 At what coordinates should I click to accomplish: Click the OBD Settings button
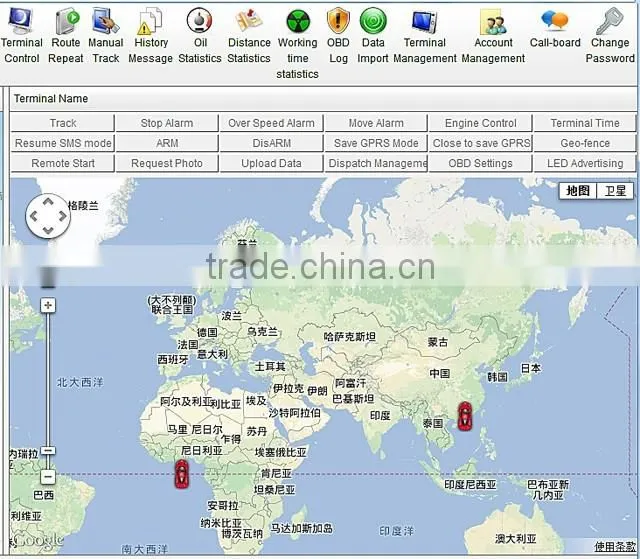480,163
